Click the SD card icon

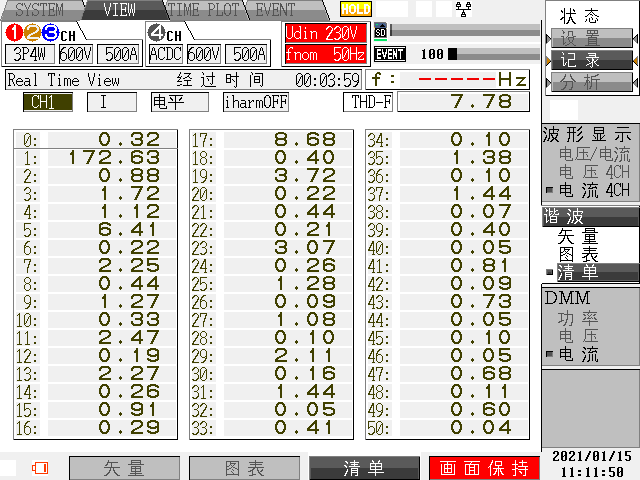(380, 31)
